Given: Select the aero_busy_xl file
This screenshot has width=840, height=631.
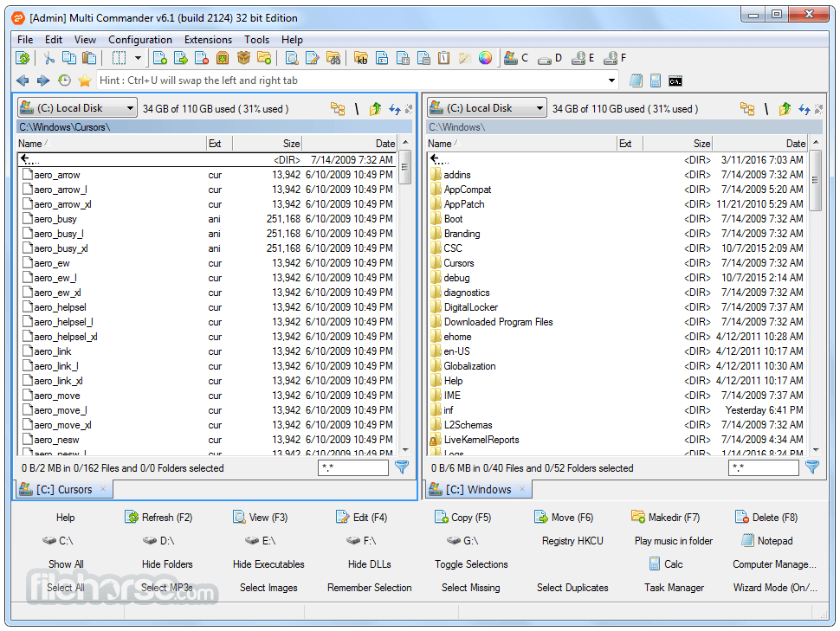Looking at the screenshot, I should (209, 248).
